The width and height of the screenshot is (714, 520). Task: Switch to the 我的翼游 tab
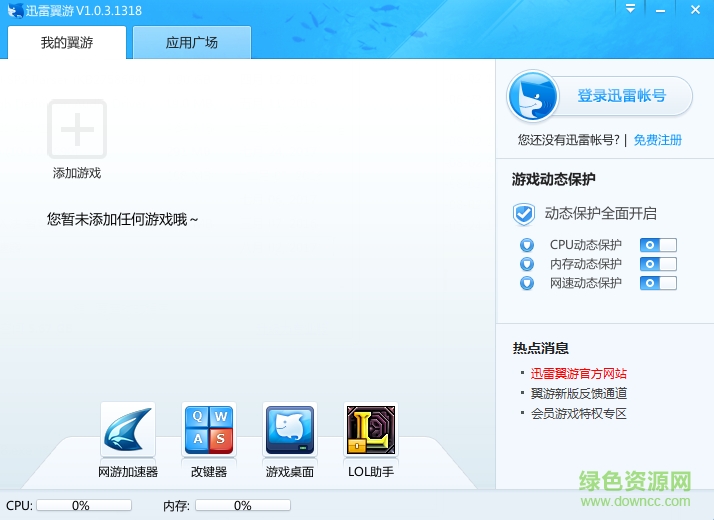67,42
